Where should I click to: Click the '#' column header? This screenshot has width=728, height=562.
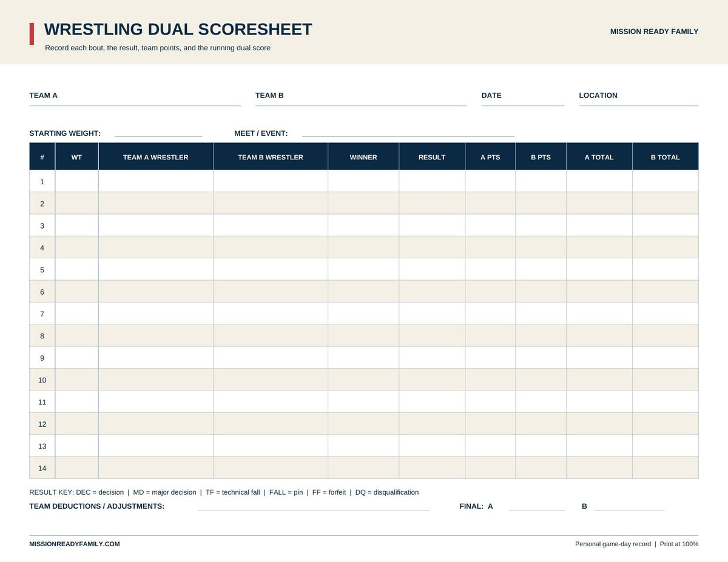(42, 157)
